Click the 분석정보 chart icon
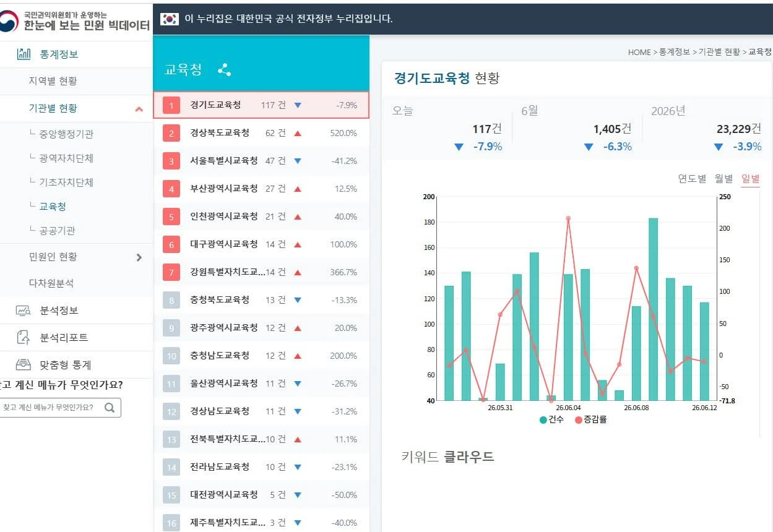This screenshot has width=773, height=532. tap(24, 311)
